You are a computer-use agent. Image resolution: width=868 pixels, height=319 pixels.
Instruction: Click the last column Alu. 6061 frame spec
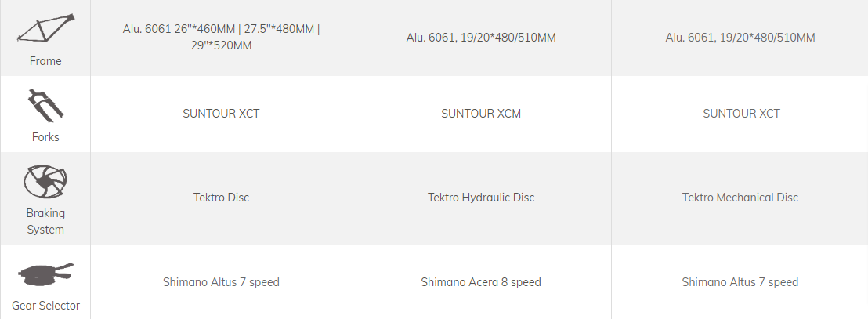click(x=740, y=37)
